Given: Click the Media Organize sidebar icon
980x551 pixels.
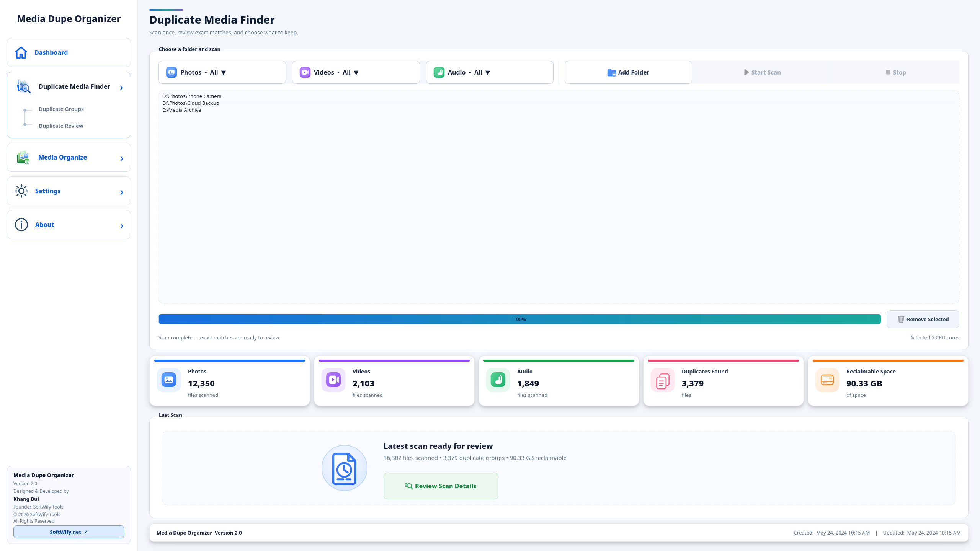Looking at the screenshot, I should 23,157.
